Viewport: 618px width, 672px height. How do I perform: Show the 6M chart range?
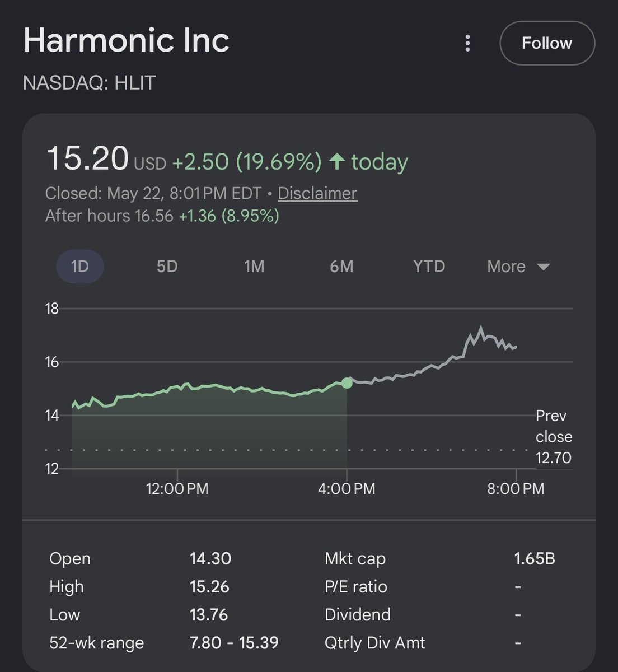341,267
